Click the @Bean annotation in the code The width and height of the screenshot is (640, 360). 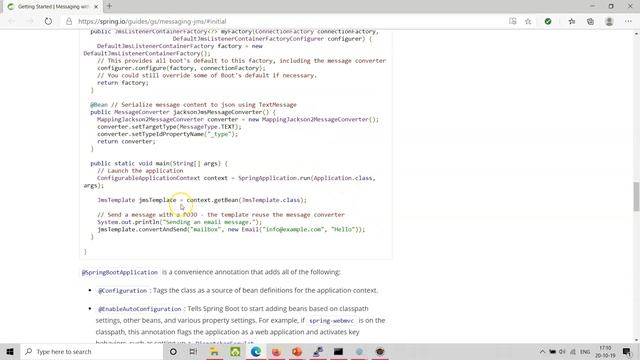point(99,104)
